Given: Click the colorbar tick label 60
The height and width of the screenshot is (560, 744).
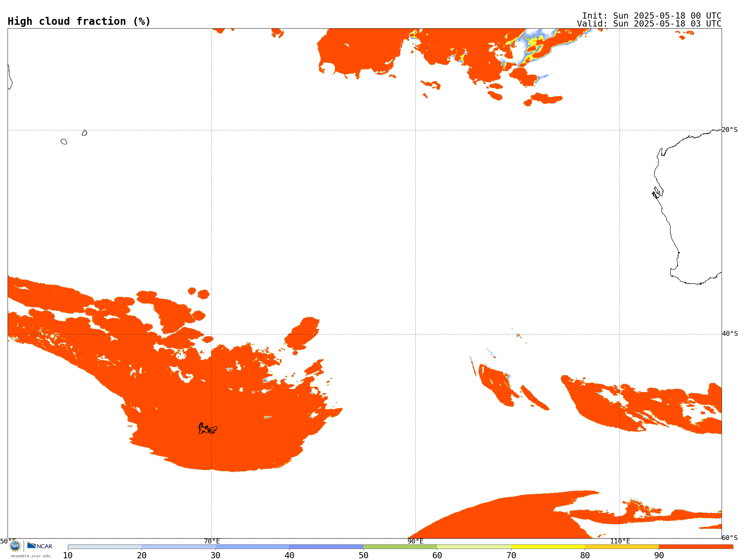Looking at the screenshot, I should click(437, 556).
